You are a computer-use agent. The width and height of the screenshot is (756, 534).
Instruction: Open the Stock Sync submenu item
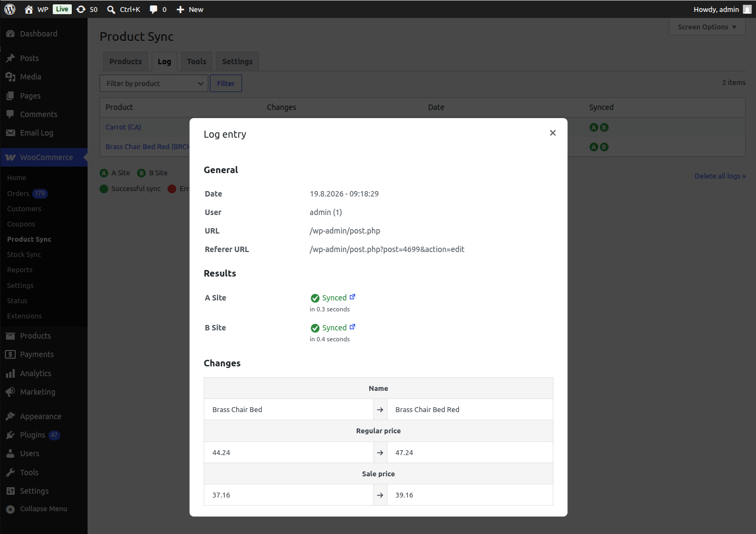click(24, 255)
